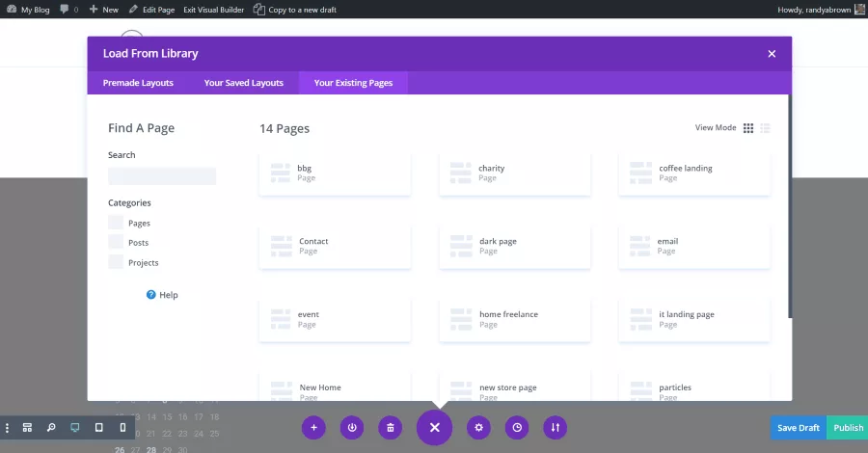Open the Help link
This screenshot has height=453, width=868.
162,295
